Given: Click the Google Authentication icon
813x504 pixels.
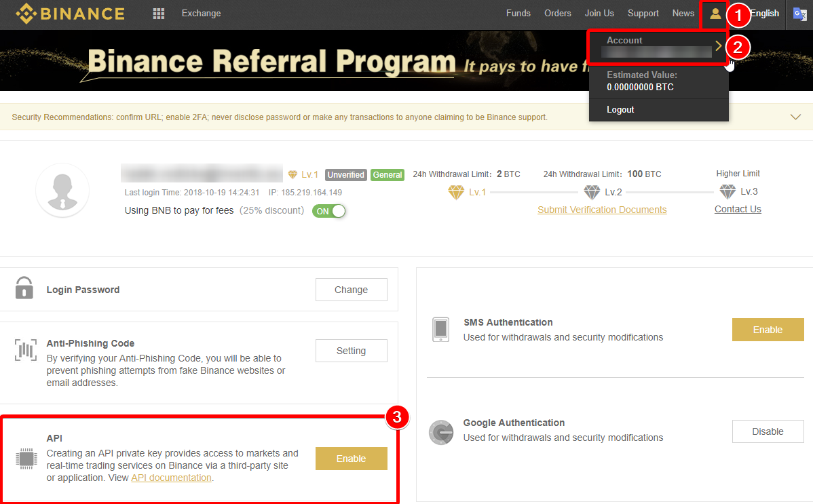Looking at the screenshot, I should (441, 432).
